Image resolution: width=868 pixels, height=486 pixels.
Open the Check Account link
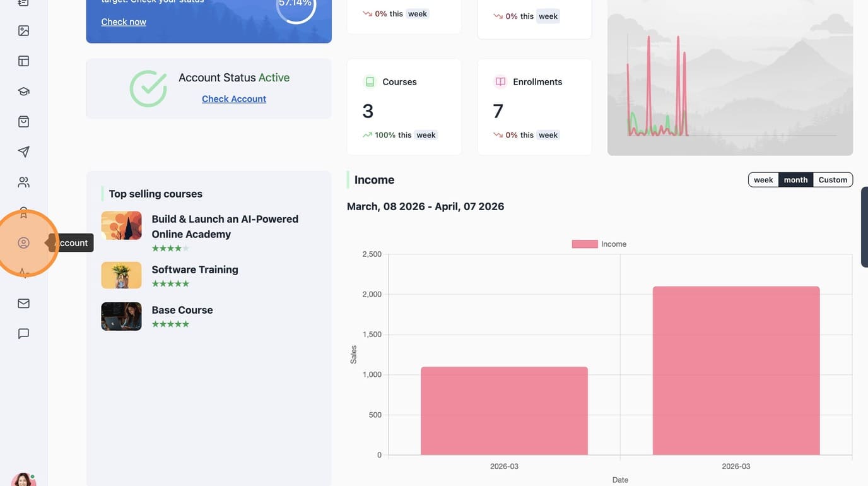[234, 98]
